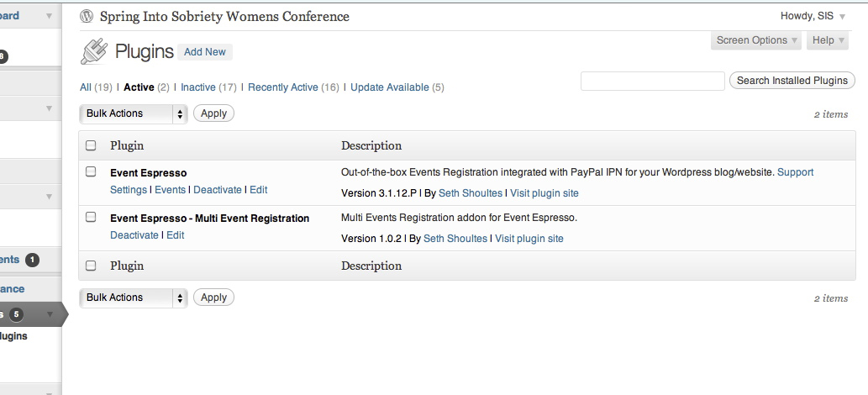The height and width of the screenshot is (395, 868).
Task: Click the plugin update badge showing 5
Action: pos(17,314)
